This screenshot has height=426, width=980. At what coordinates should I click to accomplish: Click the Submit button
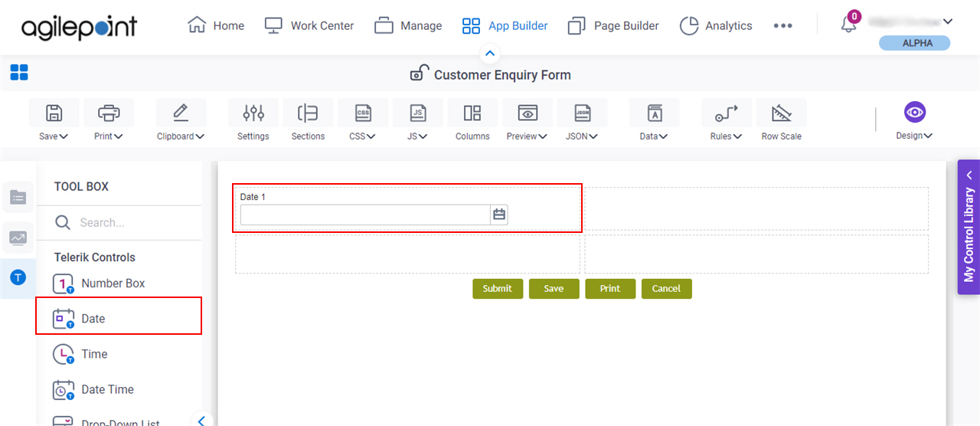click(498, 289)
